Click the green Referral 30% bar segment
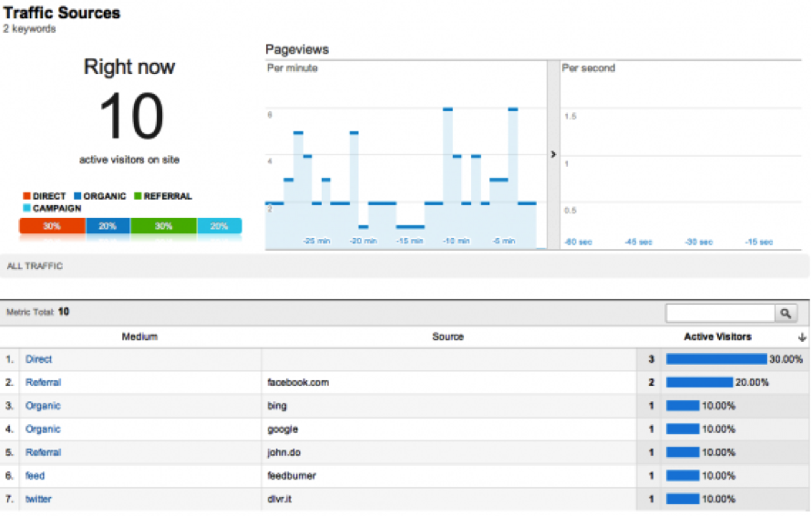The image size is (812, 517). pyautogui.click(x=163, y=226)
